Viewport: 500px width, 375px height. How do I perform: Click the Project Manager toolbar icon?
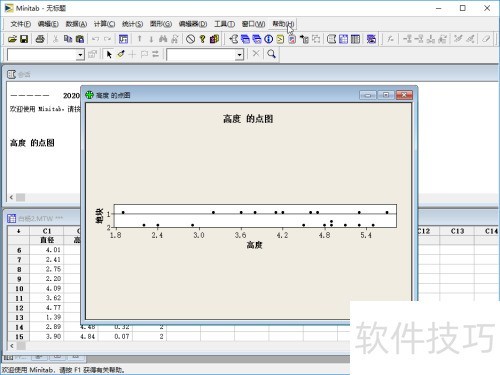click(x=355, y=39)
